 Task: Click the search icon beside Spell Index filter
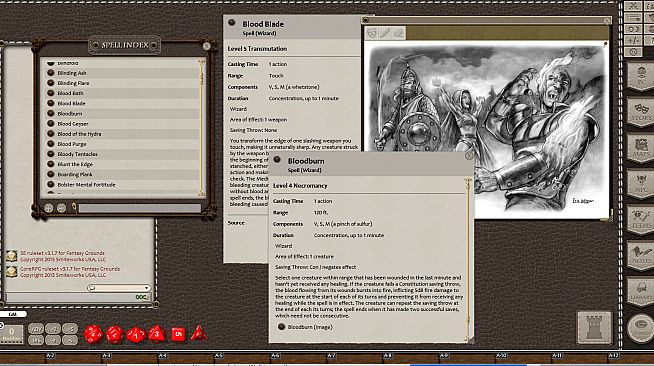[x=74, y=207]
